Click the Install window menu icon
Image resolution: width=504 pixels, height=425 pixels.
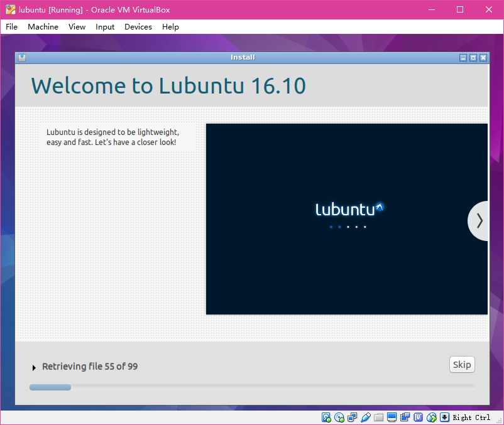coord(22,58)
